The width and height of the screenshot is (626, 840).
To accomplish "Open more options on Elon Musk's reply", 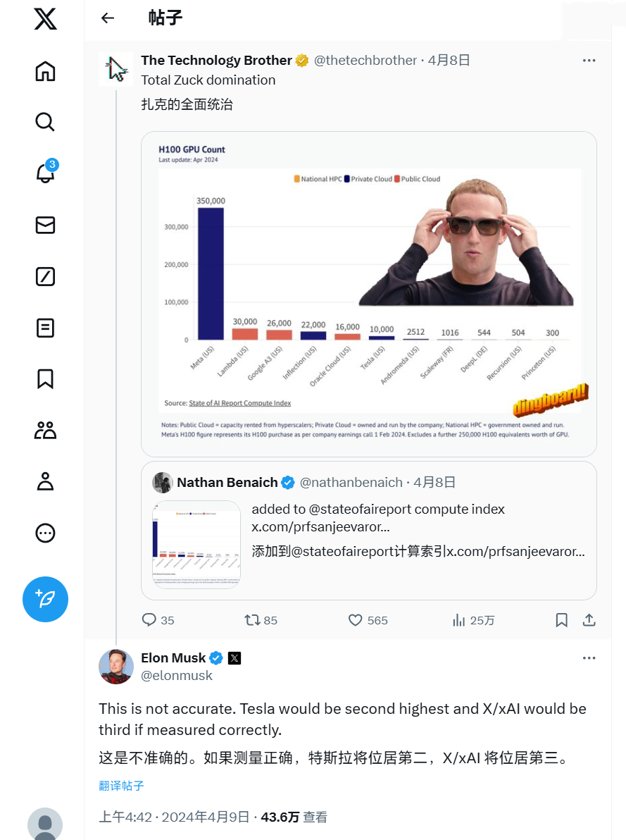I will pos(589,658).
